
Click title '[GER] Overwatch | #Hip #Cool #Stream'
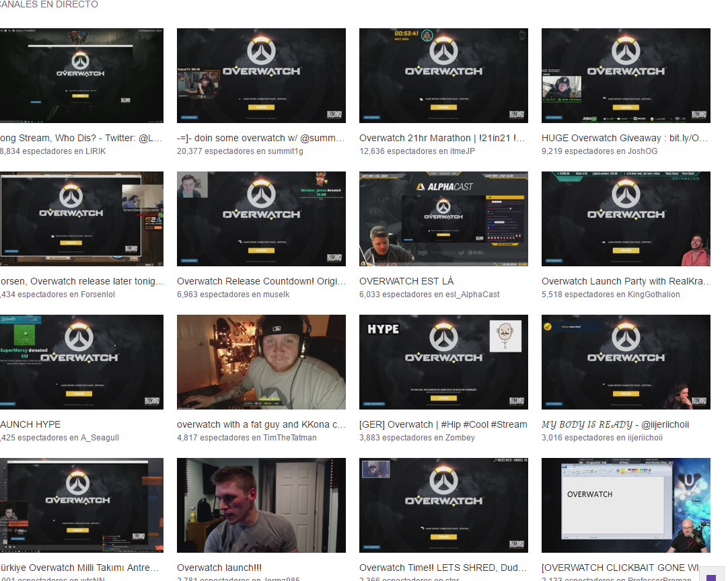[x=443, y=424]
